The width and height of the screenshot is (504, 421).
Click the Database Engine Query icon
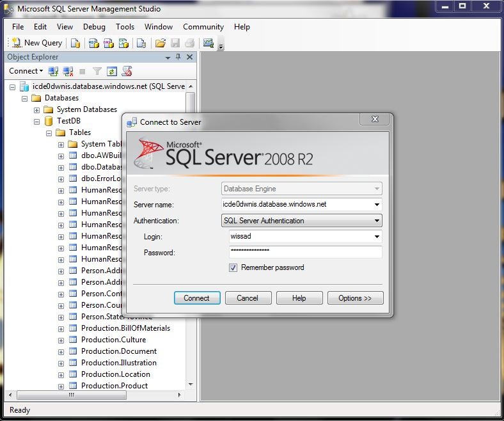(75, 43)
